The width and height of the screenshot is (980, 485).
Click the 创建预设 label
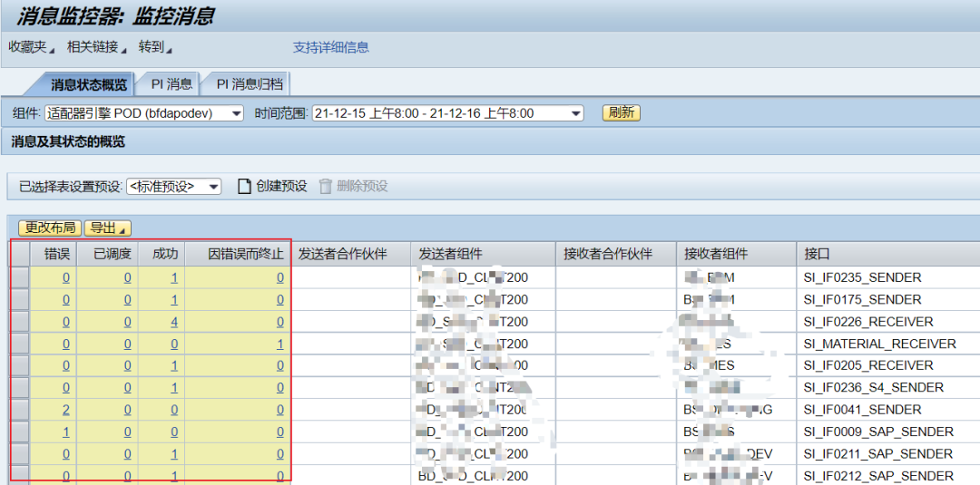281,186
